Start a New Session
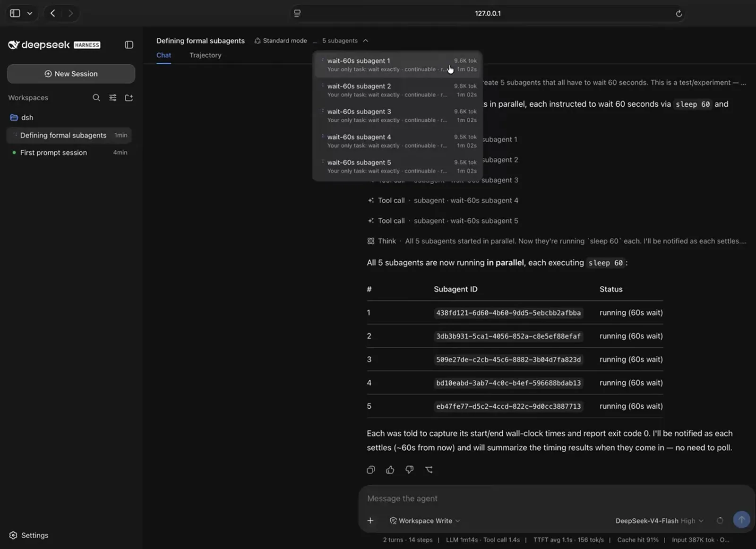The image size is (756, 549). tap(71, 74)
